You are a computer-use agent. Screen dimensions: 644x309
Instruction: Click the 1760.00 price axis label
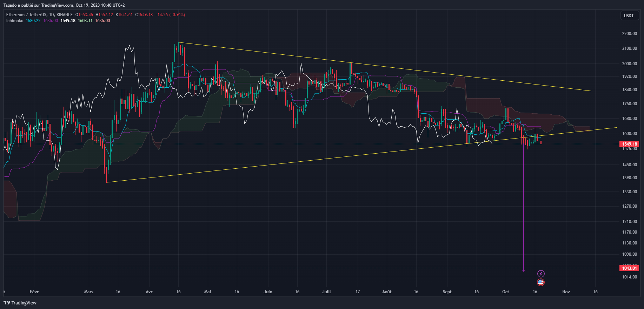click(629, 104)
